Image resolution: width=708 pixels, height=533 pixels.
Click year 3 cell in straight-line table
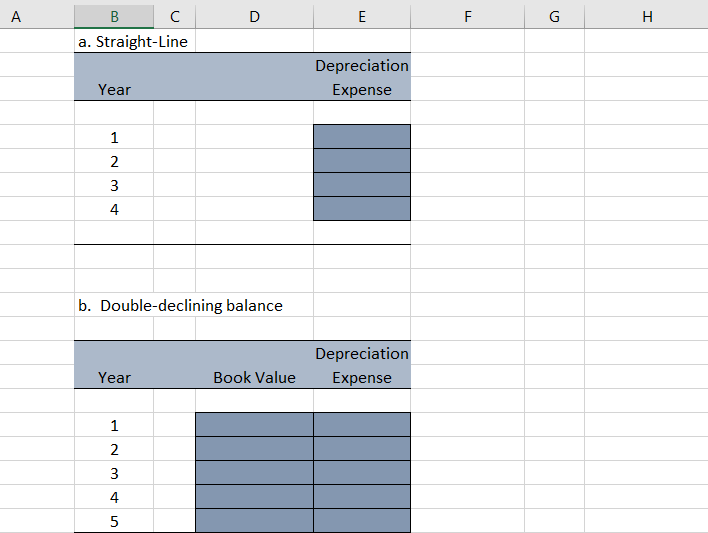click(114, 185)
